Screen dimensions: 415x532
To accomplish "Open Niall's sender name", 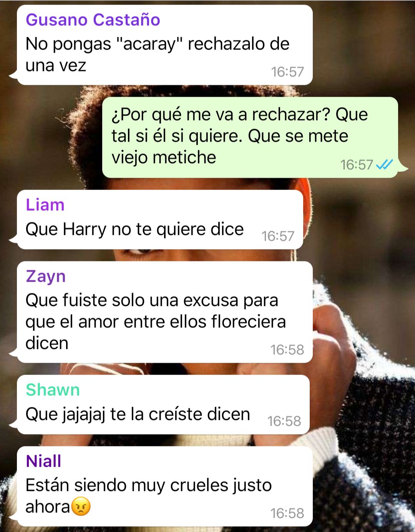I will pos(43,461).
